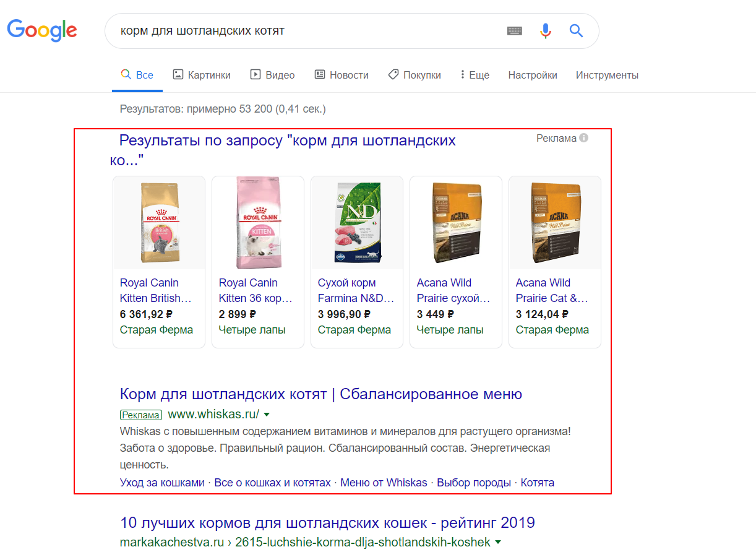Click Старая Ферма under Royal Canin British

157,330
